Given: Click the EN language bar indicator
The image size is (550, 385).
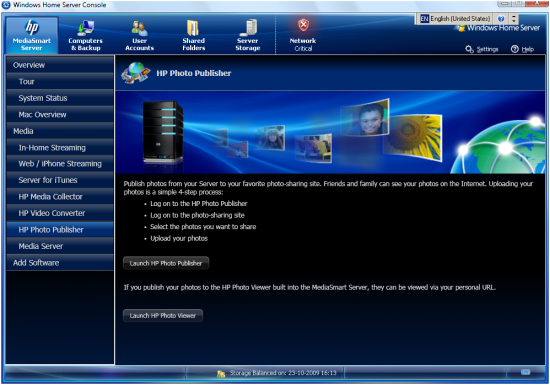Looking at the screenshot, I should coord(424,19).
